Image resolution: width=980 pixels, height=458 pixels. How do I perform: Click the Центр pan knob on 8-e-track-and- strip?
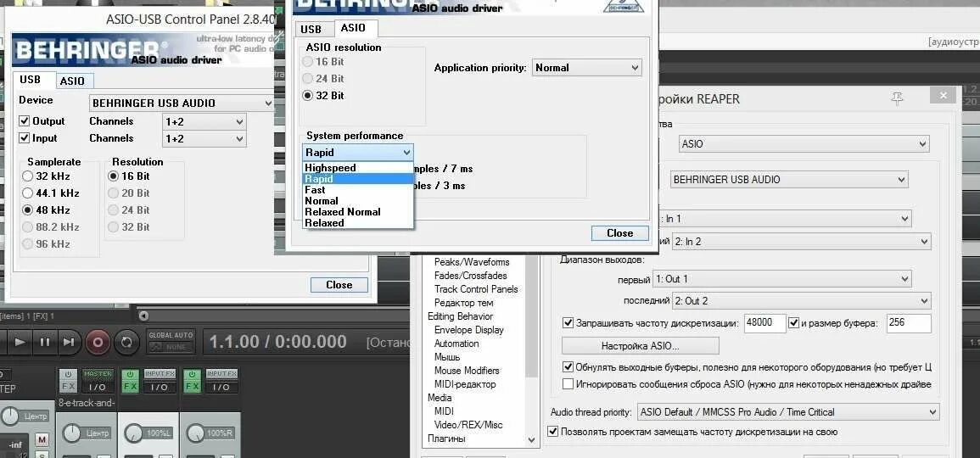pos(72,433)
